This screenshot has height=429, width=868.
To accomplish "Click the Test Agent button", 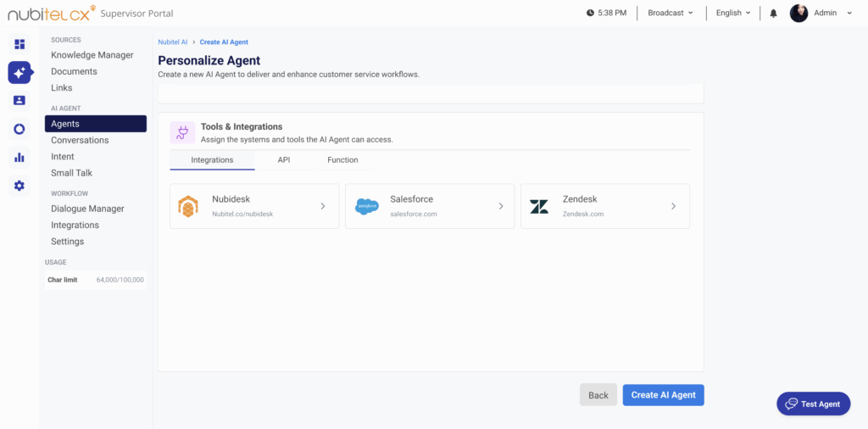I will click(813, 404).
